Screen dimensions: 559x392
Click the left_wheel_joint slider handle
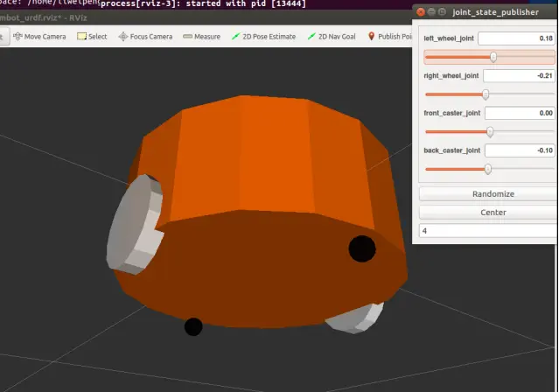493,57
